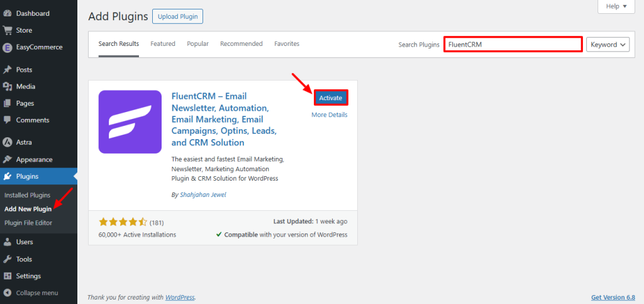This screenshot has width=644, height=304.
Task: Click the 60,000+ Active Installations text
Action: point(137,235)
